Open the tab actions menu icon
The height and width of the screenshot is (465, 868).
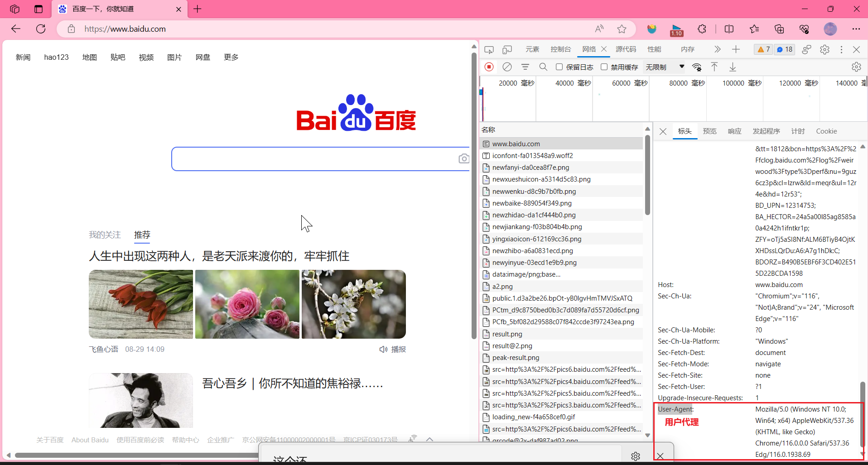[39, 9]
